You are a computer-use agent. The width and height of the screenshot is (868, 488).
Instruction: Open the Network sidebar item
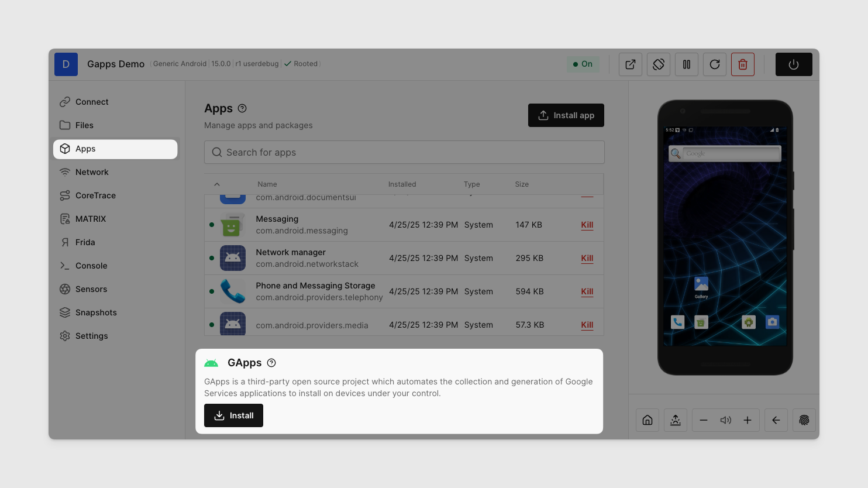pyautogui.click(x=115, y=172)
